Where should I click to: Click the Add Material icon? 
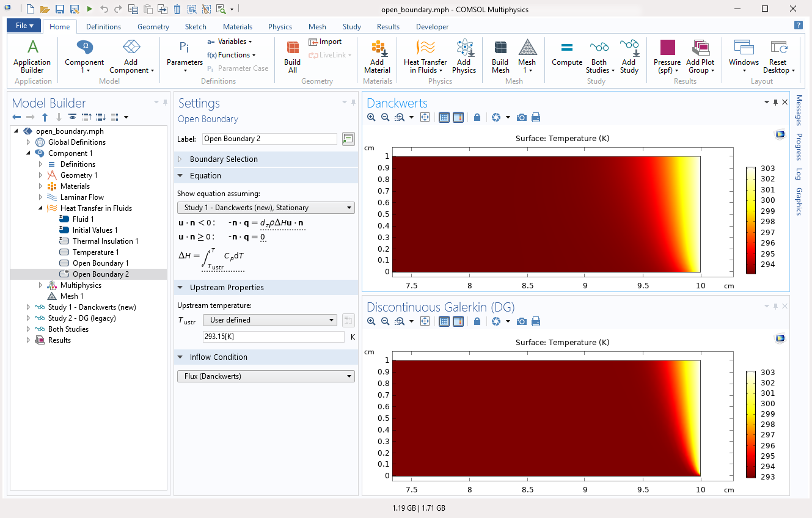click(377, 54)
